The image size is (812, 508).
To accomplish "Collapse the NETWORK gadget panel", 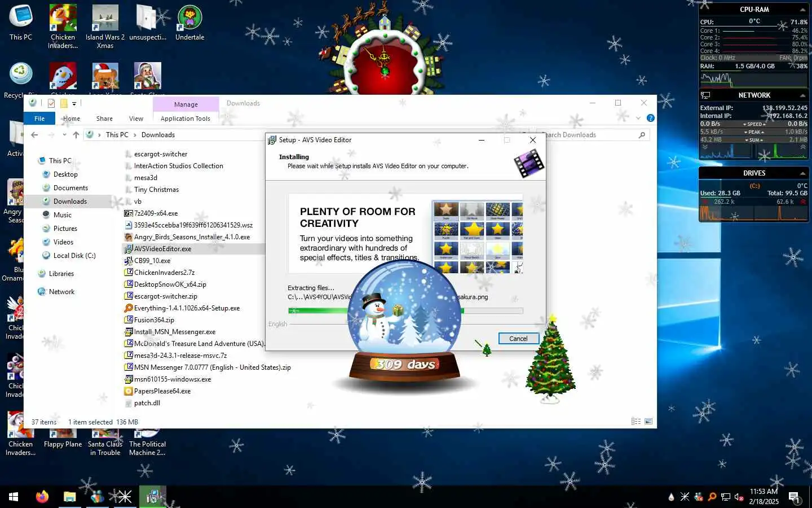I will tap(802, 95).
